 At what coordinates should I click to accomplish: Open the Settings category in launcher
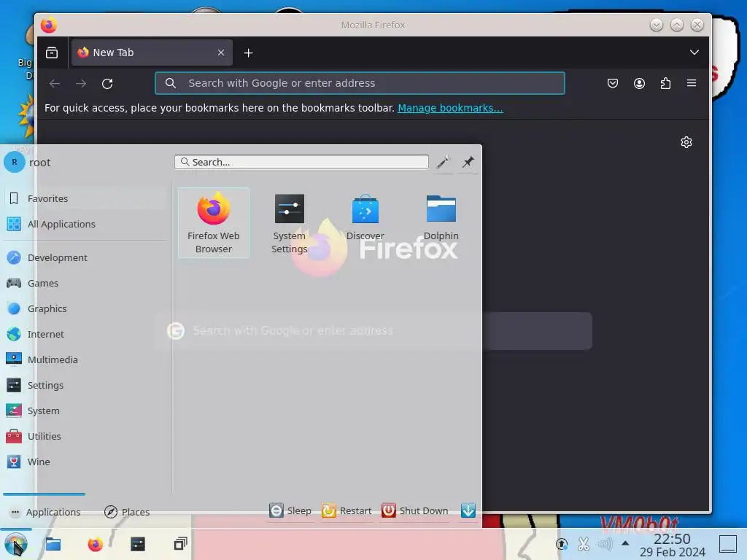(x=85, y=385)
